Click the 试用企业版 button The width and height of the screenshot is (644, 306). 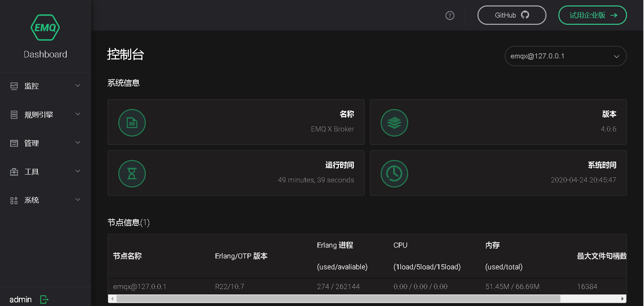click(593, 15)
